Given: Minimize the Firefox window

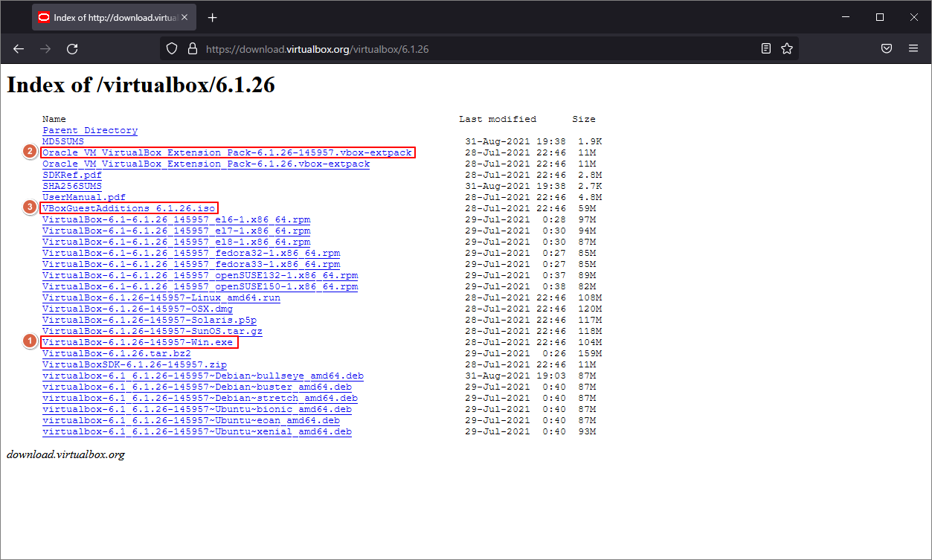Looking at the screenshot, I should (846, 17).
